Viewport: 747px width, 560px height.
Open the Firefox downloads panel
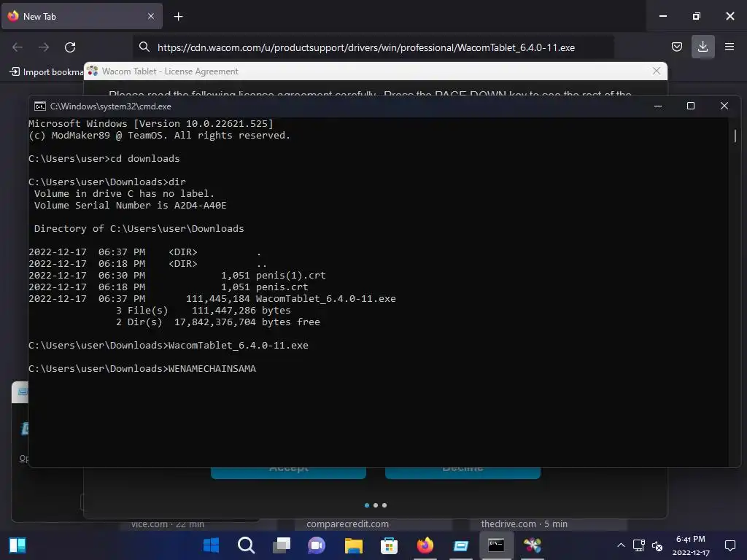(703, 47)
